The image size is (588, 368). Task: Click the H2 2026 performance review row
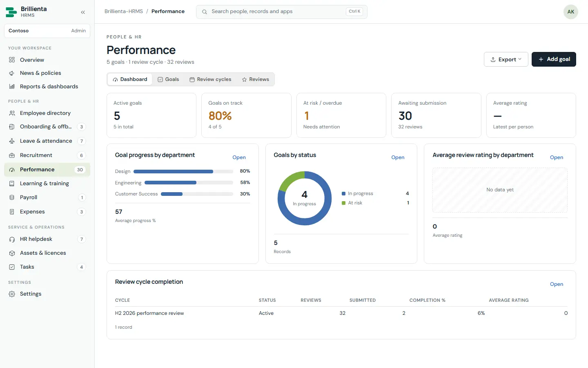pyautogui.click(x=341, y=313)
